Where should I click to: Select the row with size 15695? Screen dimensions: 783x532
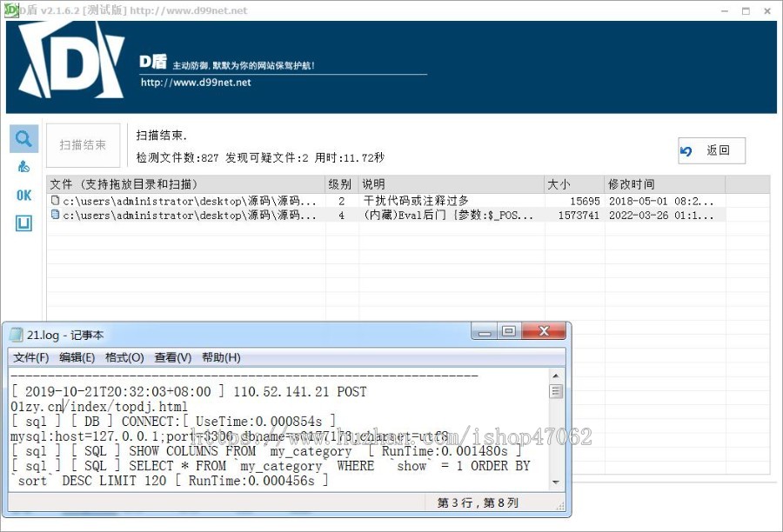point(386,201)
